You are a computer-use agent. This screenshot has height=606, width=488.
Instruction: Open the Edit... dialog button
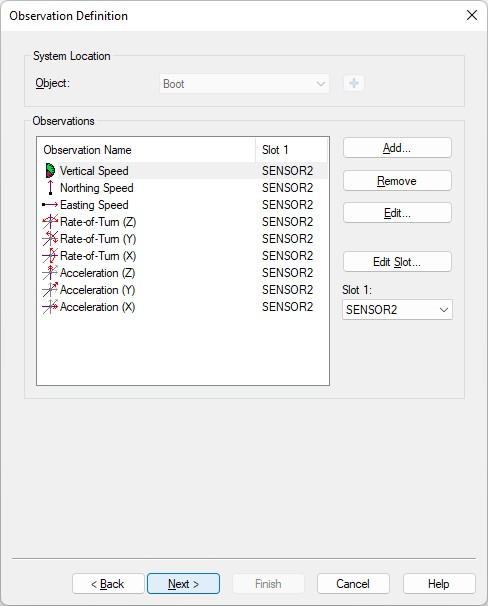tap(397, 213)
